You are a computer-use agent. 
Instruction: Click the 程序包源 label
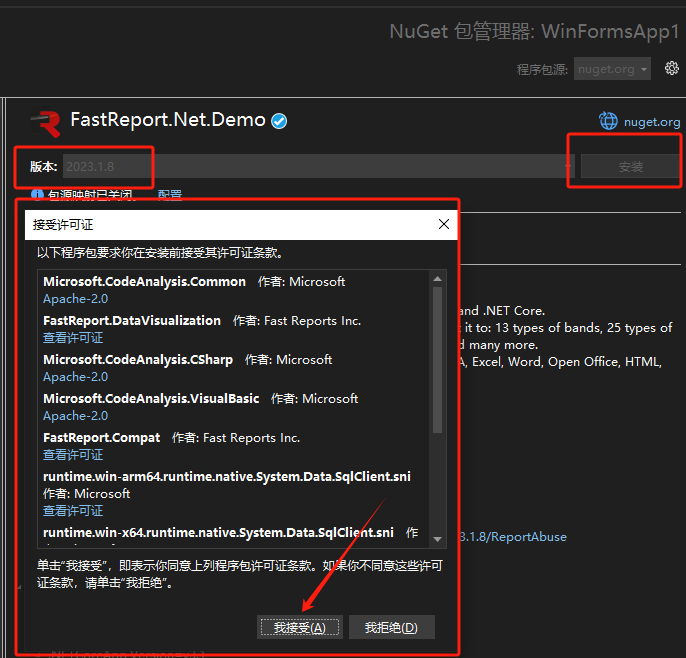[542, 69]
